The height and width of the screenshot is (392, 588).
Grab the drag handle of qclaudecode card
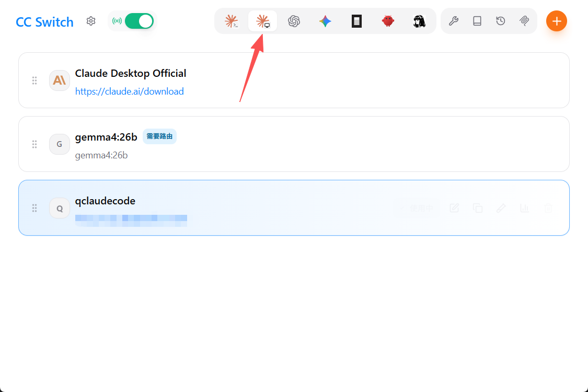[34, 208]
